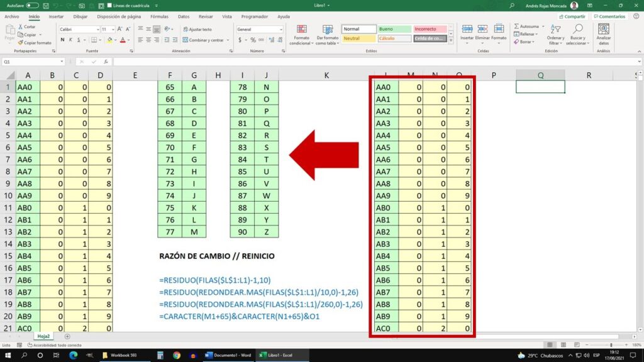Open the Calibri font name dropdown

97,30
